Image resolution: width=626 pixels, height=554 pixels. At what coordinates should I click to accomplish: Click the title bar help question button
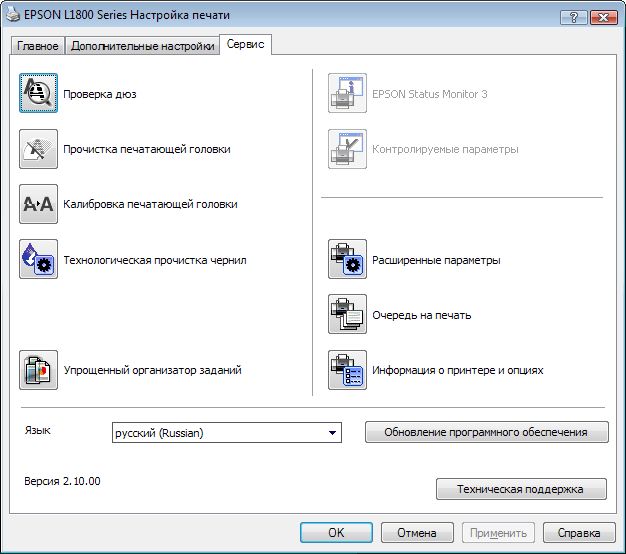pyautogui.click(x=574, y=17)
